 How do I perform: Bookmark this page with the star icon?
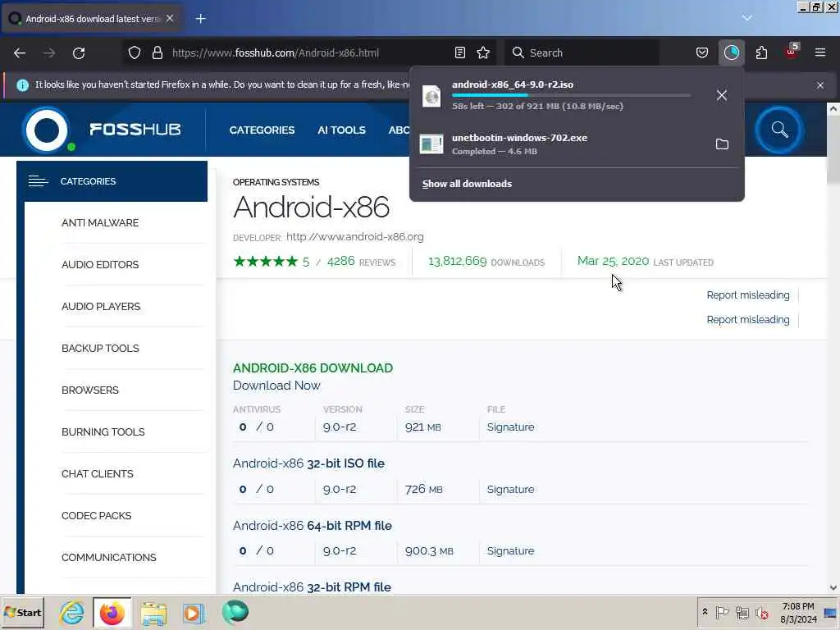[x=483, y=52]
